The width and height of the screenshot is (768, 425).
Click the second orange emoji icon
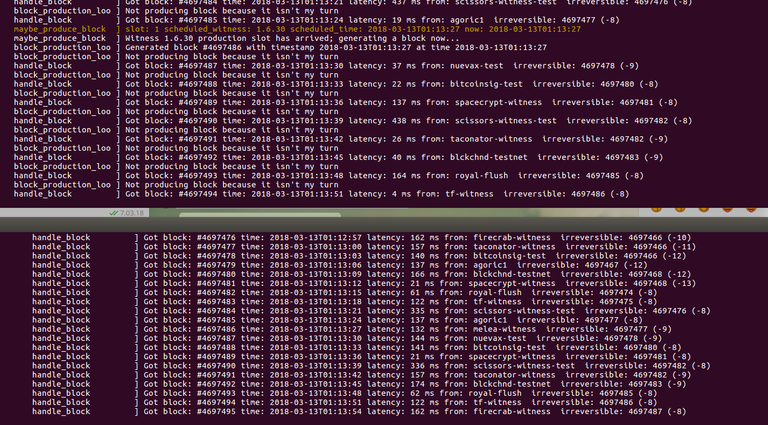(x=680, y=209)
